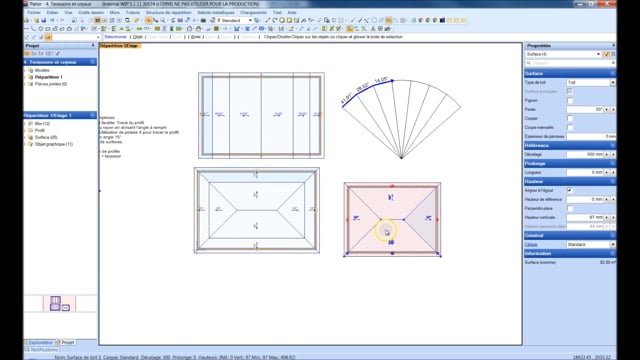Viewport: 640px width, 360px height.
Task: Click the floor plan thumbnail preview
Action: 60,304
